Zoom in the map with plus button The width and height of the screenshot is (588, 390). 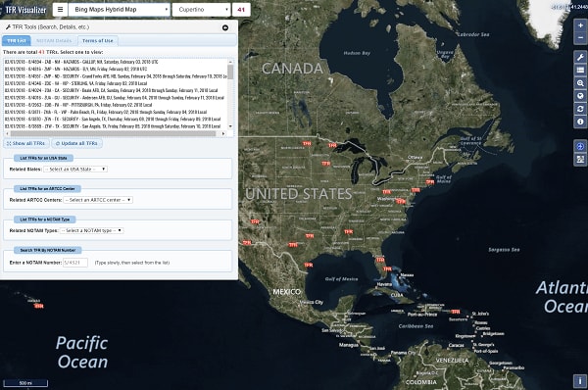580,25
